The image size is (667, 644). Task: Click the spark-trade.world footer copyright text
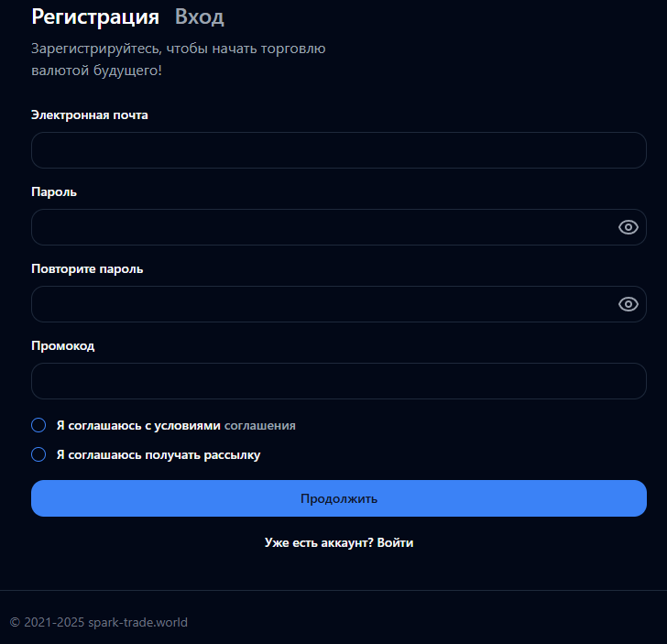click(x=99, y=623)
